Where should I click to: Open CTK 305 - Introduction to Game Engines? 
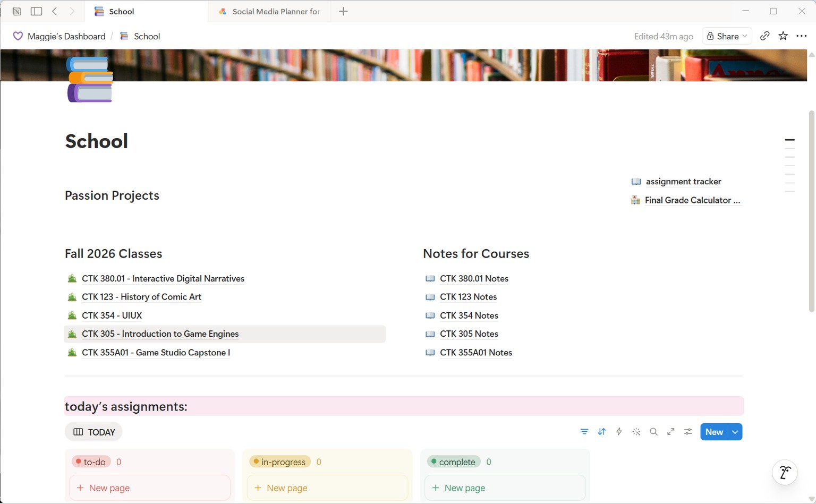(160, 334)
